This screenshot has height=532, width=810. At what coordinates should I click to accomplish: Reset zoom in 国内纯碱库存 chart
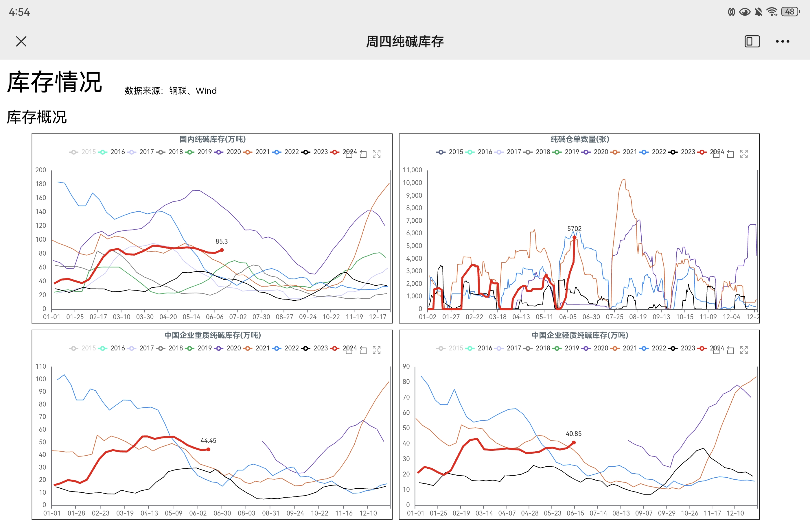pos(363,154)
